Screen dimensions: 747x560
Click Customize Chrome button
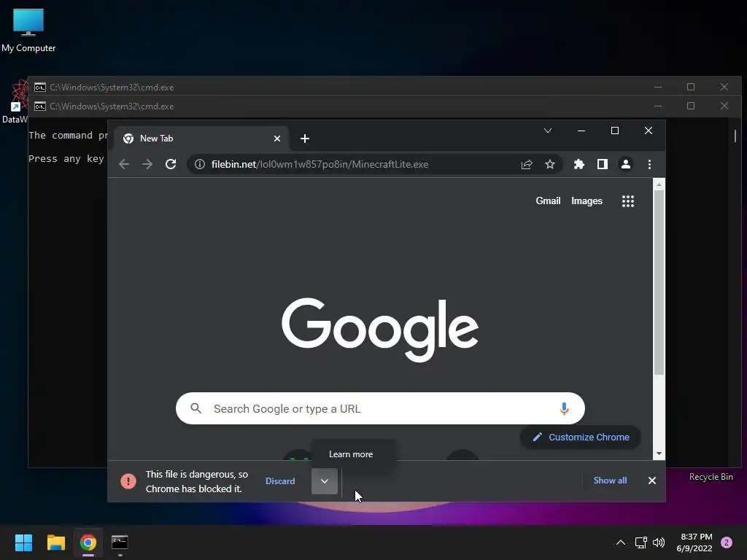coord(581,437)
